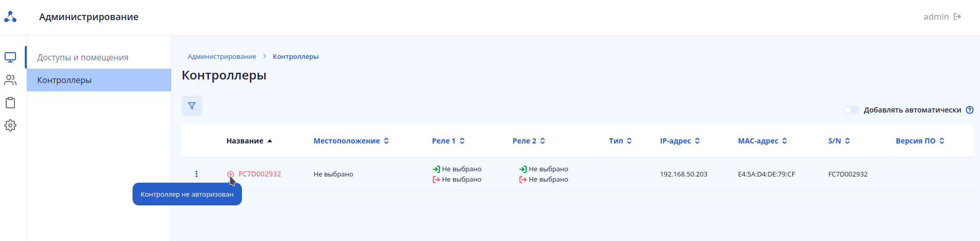This screenshot has width=980, height=241.
Task: Open the users section in sidebar
Action: tap(10, 80)
